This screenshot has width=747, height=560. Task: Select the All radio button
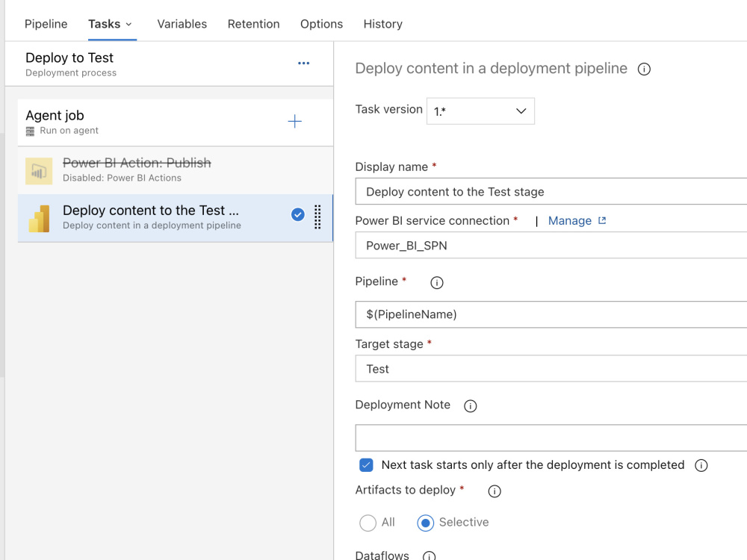click(366, 523)
